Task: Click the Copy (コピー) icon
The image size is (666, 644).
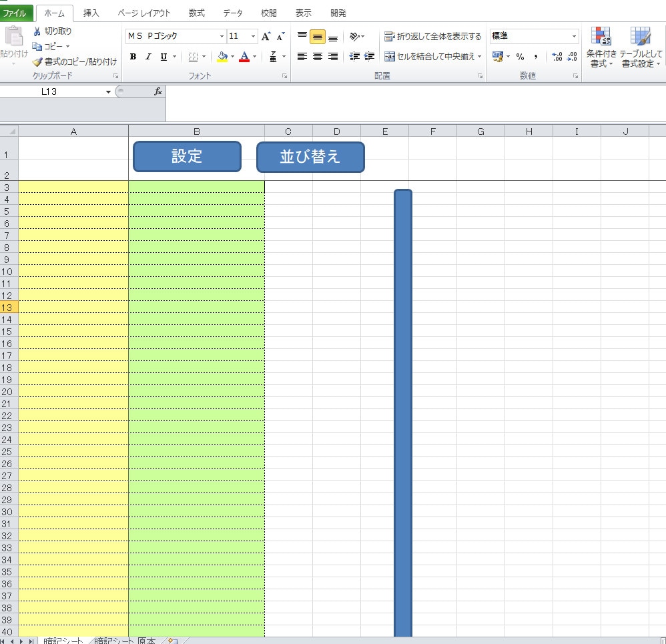Action: 37,46
